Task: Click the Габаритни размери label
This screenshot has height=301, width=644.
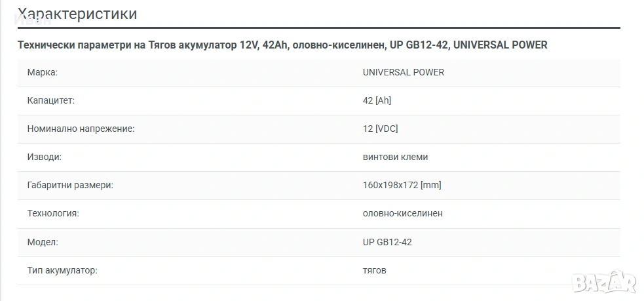Action: point(70,185)
